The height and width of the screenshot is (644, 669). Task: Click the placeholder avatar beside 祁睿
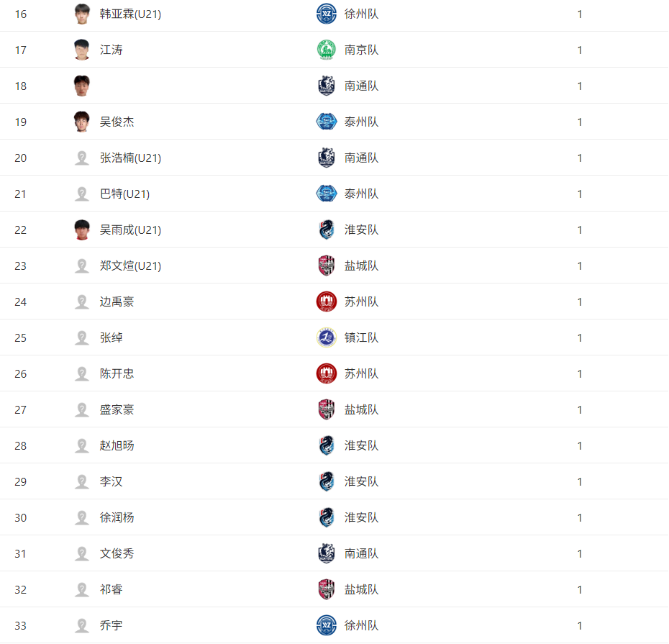pyautogui.click(x=81, y=589)
